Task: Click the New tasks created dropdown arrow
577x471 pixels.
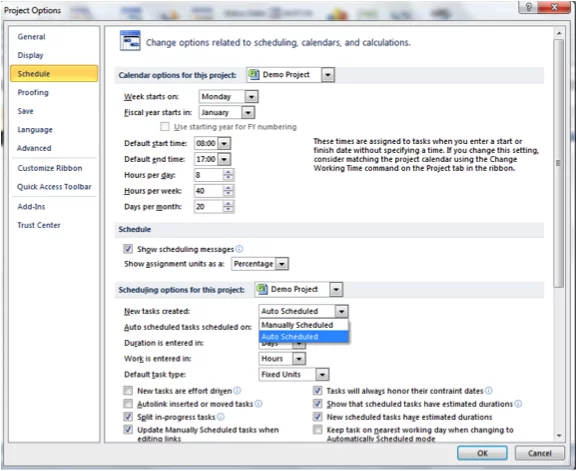Action: click(341, 312)
